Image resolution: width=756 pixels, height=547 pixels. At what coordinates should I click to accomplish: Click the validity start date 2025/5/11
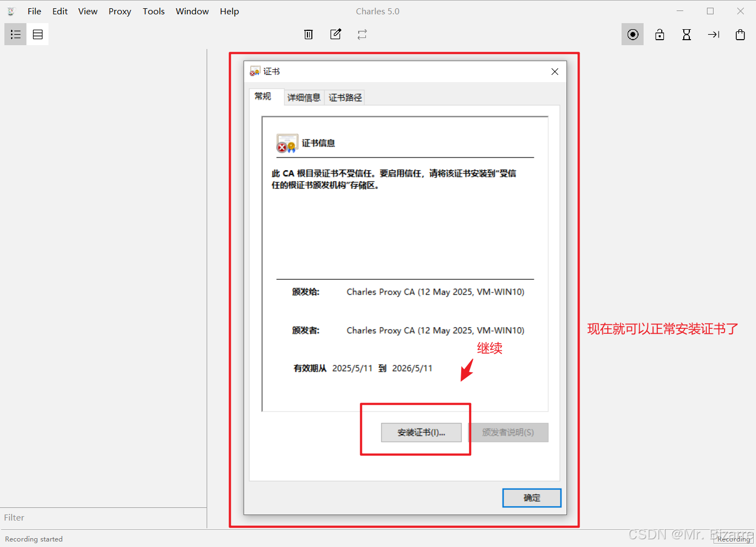pyautogui.click(x=352, y=368)
